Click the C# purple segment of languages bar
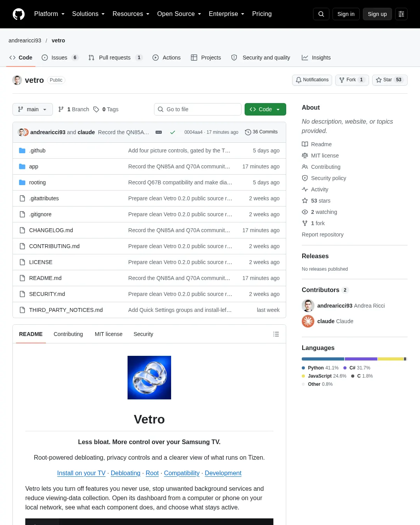 tap(361, 359)
